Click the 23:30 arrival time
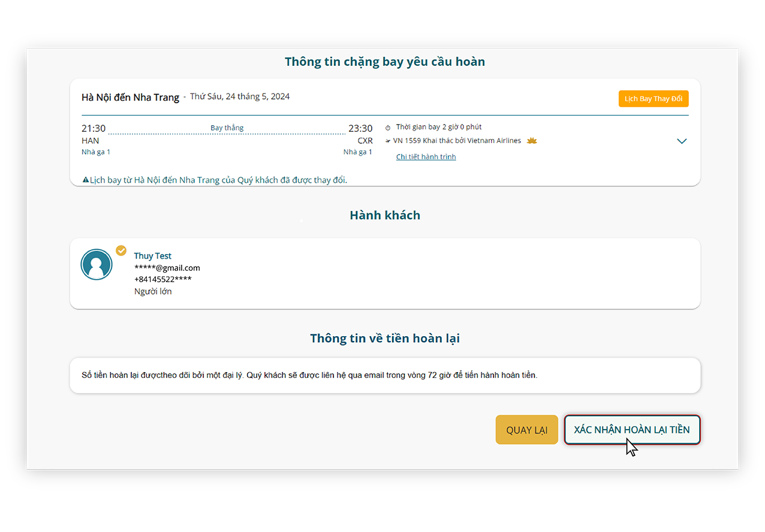The height and width of the screenshot is (532, 765). tap(360, 128)
